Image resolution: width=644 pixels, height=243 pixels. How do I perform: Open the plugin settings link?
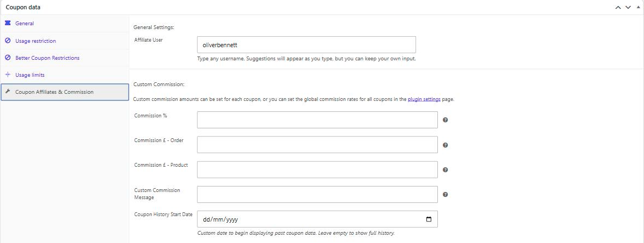tap(424, 99)
